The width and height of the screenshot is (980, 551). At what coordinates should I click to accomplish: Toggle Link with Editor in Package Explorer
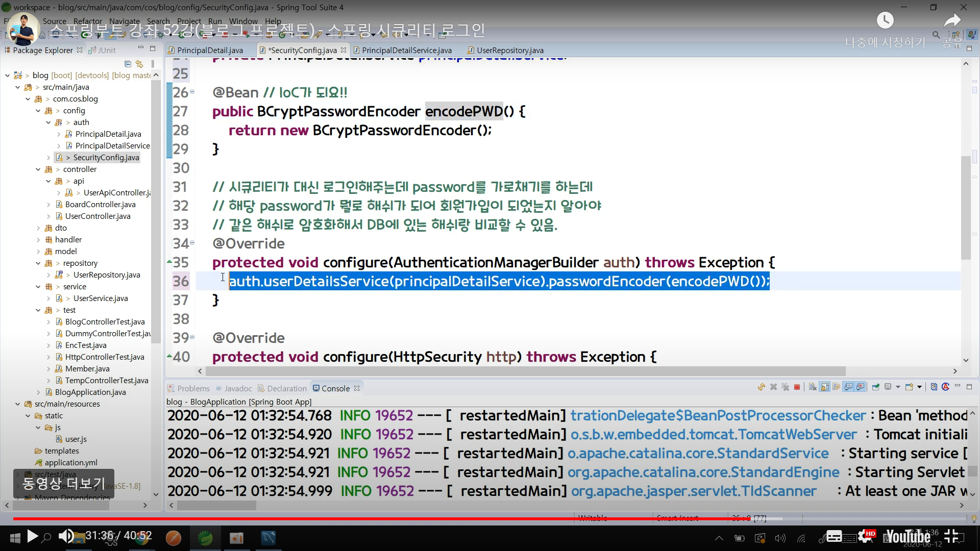(x=139, y=64)
